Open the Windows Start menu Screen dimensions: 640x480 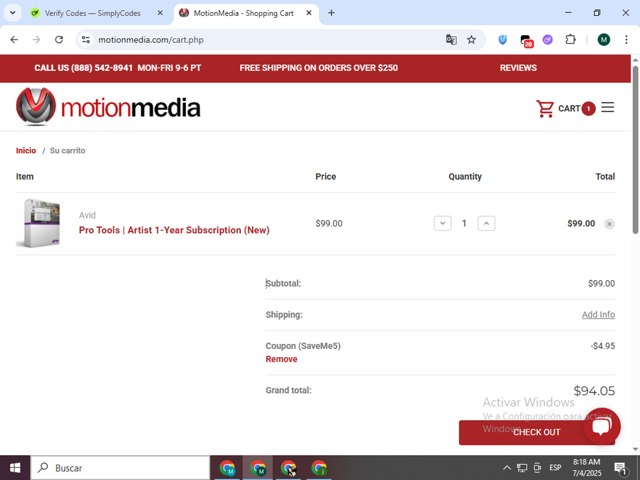(x=15, y=468)
